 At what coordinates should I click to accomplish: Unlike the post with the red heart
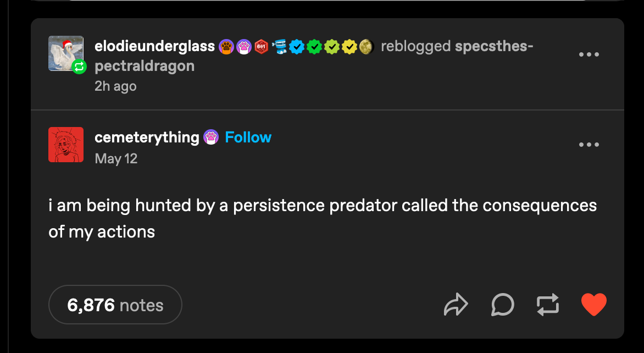point(594,304)
